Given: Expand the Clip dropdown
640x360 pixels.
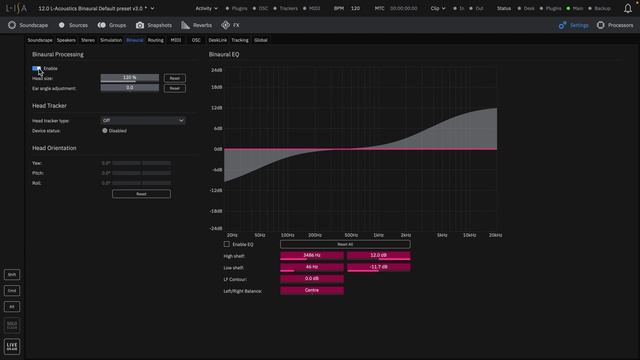Looking at the screenshot, I should [x=438, y=8].
